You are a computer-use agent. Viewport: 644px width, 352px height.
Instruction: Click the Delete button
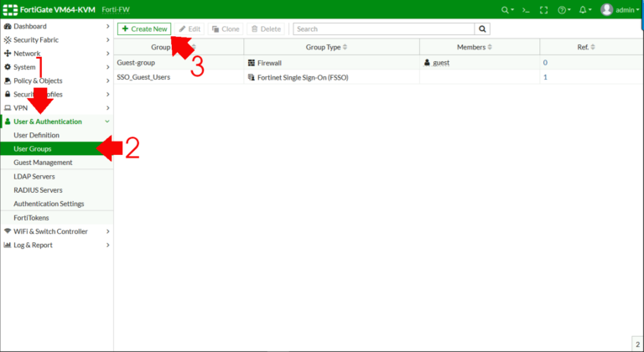(x=266, y=28)
